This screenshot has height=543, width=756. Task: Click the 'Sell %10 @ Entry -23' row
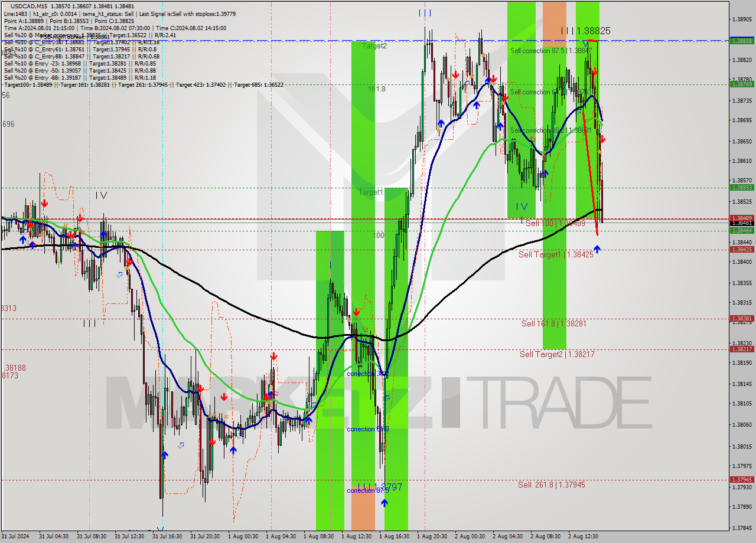click(80, 63)
